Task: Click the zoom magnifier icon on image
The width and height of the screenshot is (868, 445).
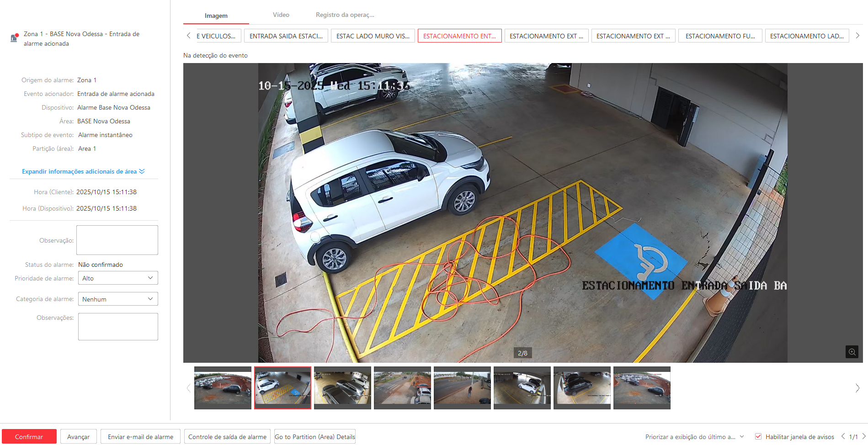Action: [852, 352]
